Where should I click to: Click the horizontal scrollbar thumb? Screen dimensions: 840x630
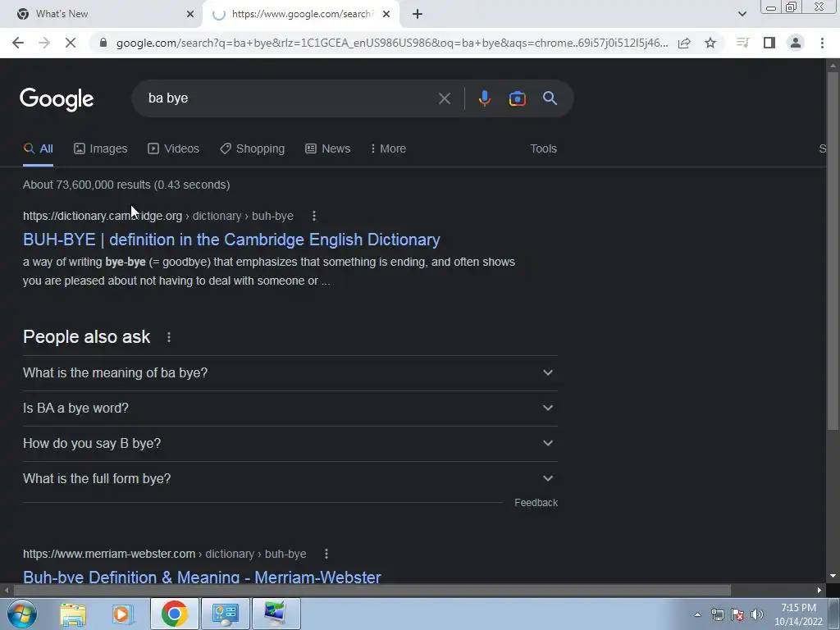[x=372, y=591]
